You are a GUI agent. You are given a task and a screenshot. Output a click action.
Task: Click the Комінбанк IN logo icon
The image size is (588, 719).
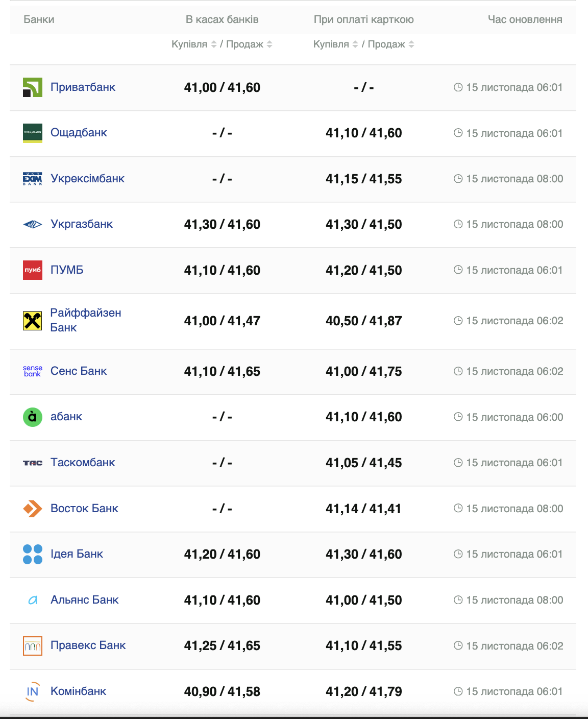click(33, 691)
